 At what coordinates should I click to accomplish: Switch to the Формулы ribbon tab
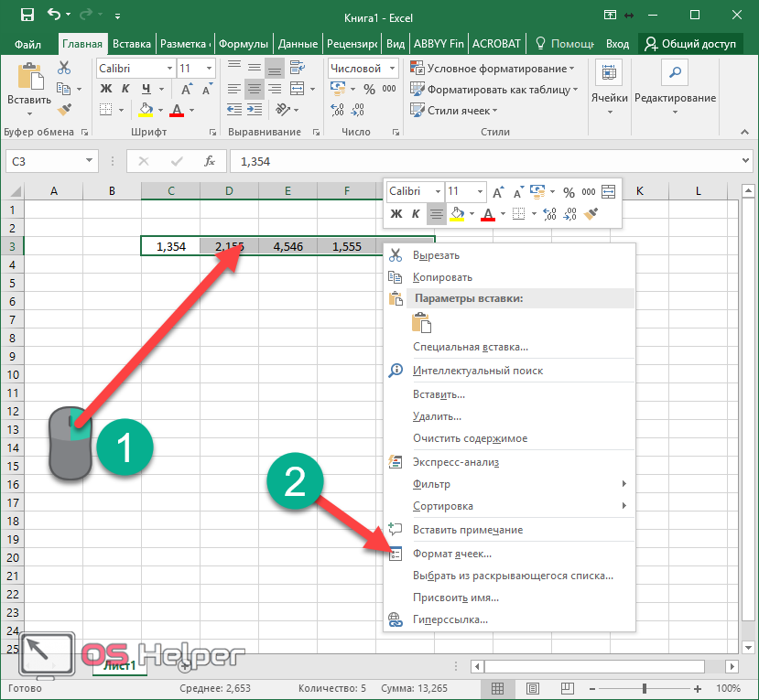pos(244,43)
